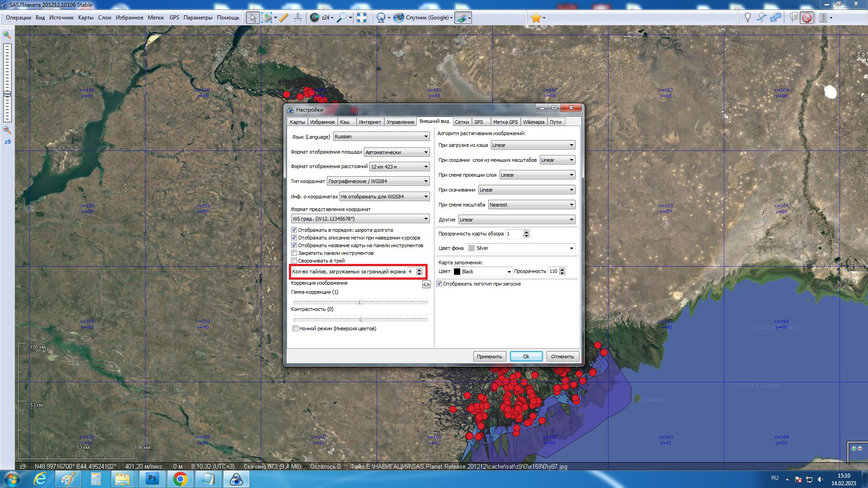
Task: Open the placemark manager list icon
Action: [793, 18]
